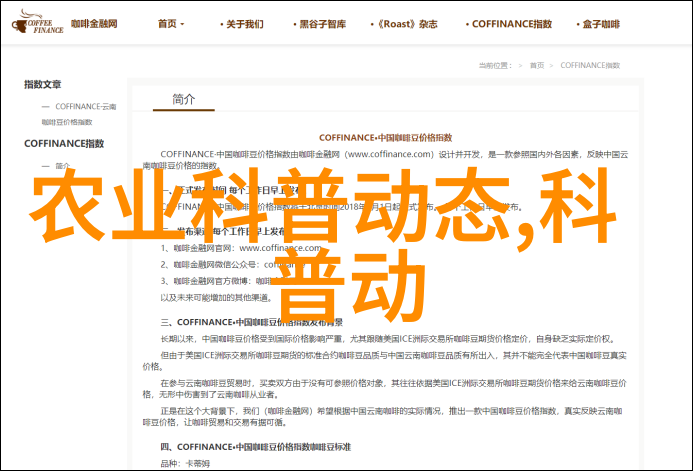Click the COFFINANCE·中国咖啡豆价格指数 article title
The height and width of the screenshot is (472, 694).
pyautogui.click(x=386, y=138)
